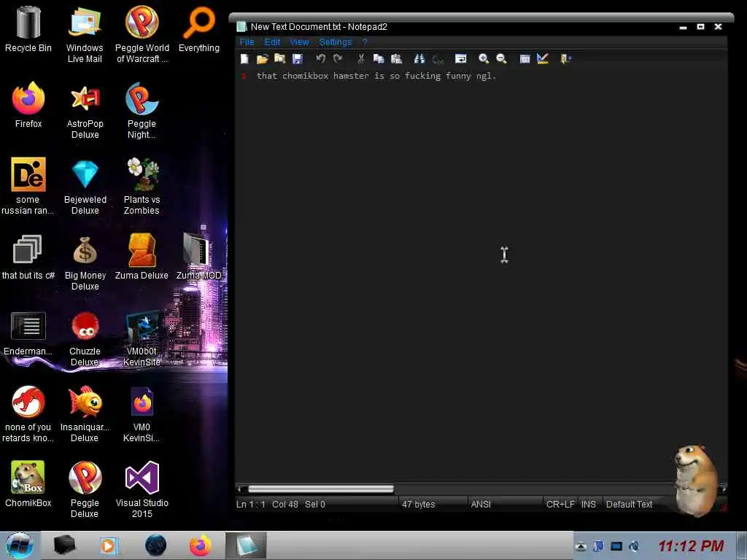Select the Windows Live Mail desktop icon
The height and width of the screenshot is (560, 747).
pyautogui.click(x=85, y=34)
